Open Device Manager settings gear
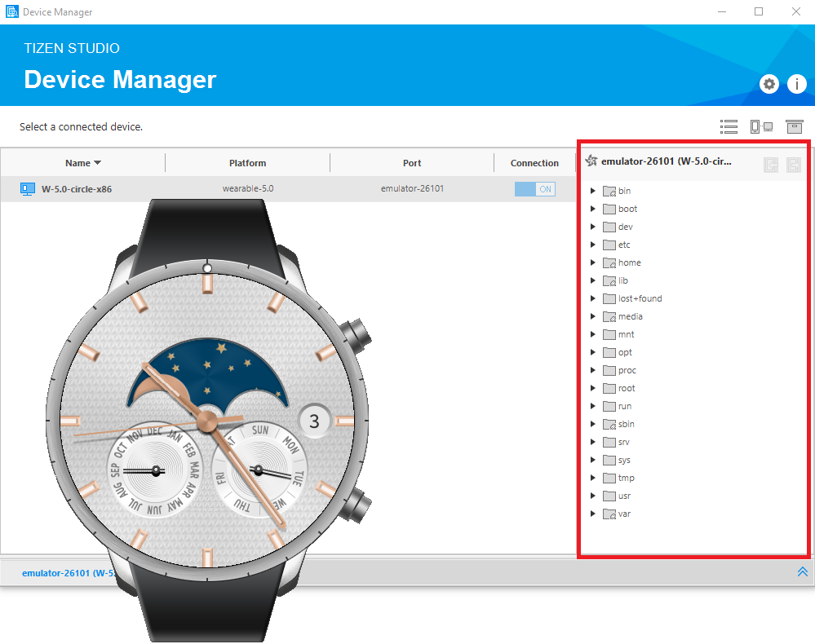Screen dimensions: 815x644 (768, 84)
